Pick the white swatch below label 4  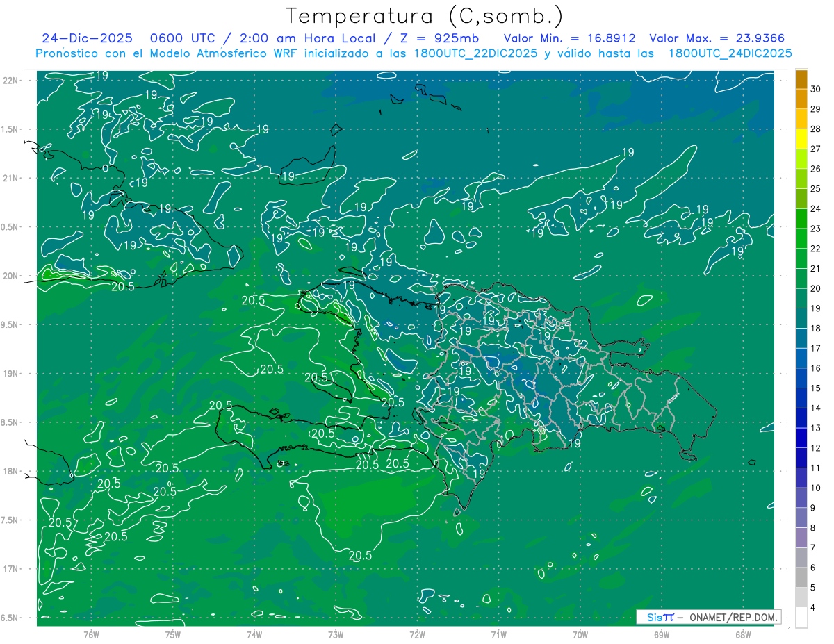click(801, 618)
